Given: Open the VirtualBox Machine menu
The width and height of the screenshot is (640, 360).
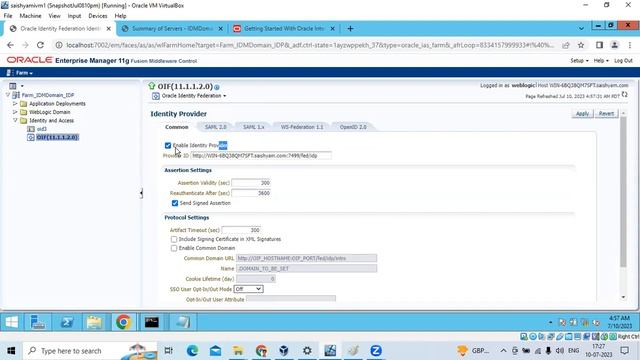Looking at the screenshot, I should (x=30, y=16).
